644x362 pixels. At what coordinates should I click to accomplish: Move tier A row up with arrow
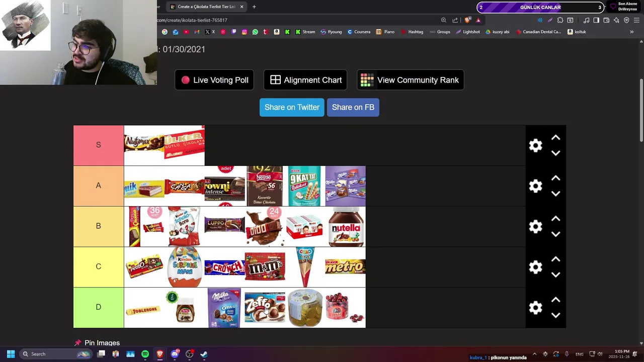coord(555,178)
